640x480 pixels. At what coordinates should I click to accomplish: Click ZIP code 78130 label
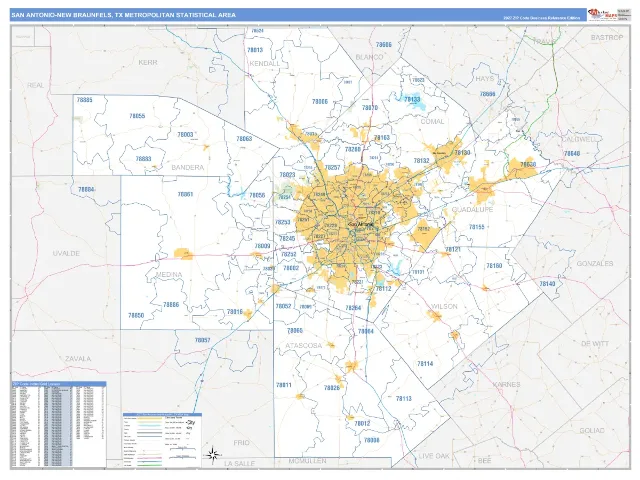pyautogui.click(x=462, y=153)
